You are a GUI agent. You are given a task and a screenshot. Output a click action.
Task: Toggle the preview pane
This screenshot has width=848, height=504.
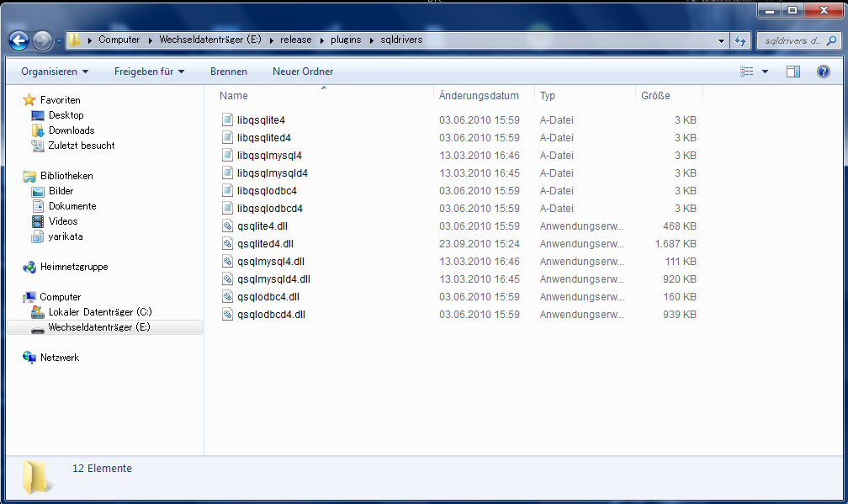point(792,71)
